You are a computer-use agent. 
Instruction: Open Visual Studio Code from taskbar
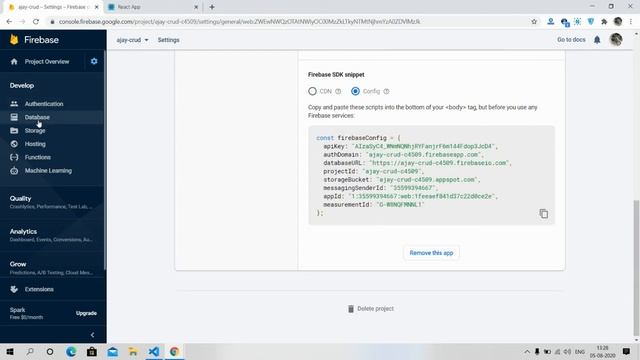(154, 351)
